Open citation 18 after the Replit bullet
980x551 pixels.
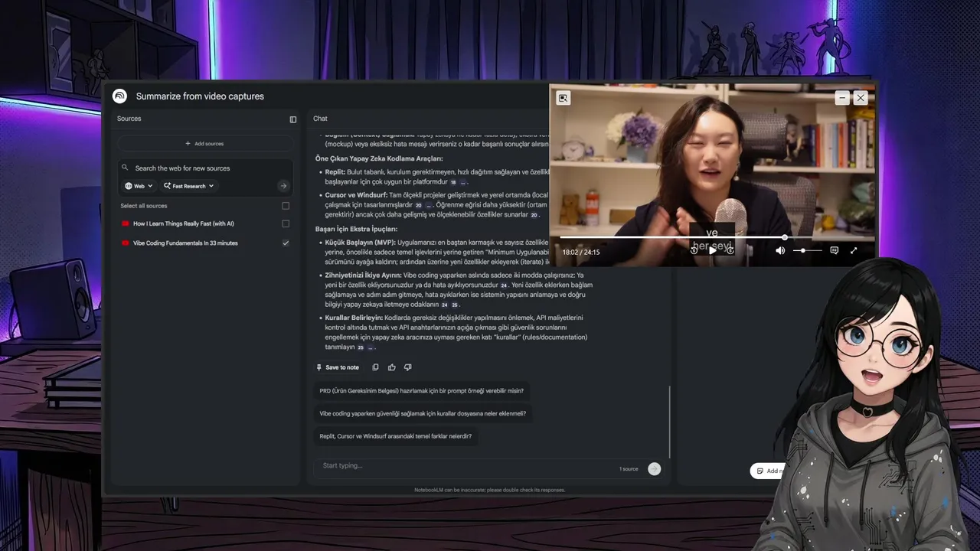pos(452,182)
